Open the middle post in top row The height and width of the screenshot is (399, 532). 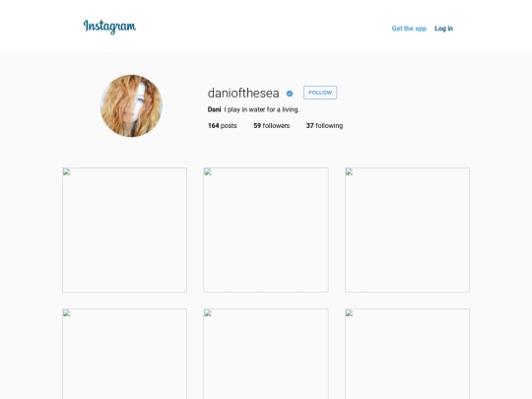[x=266, y=230]
